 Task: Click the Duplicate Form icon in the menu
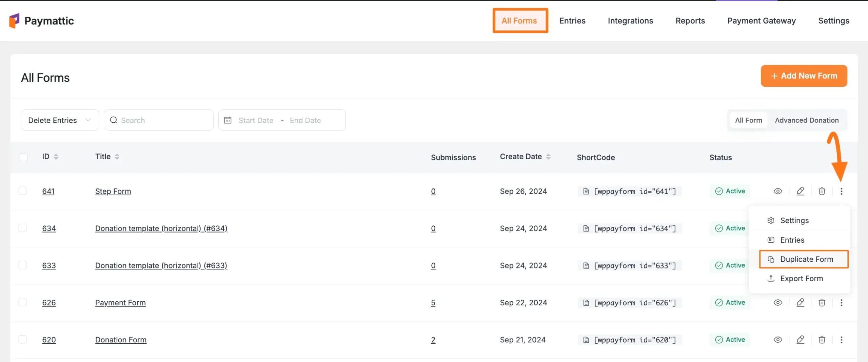(771, 259)
